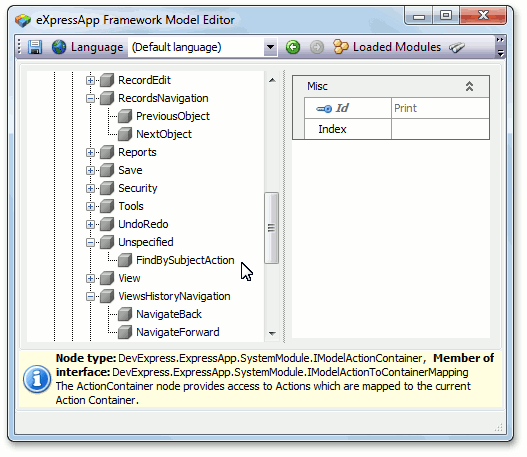Expand the Tools node

[90, 206]
